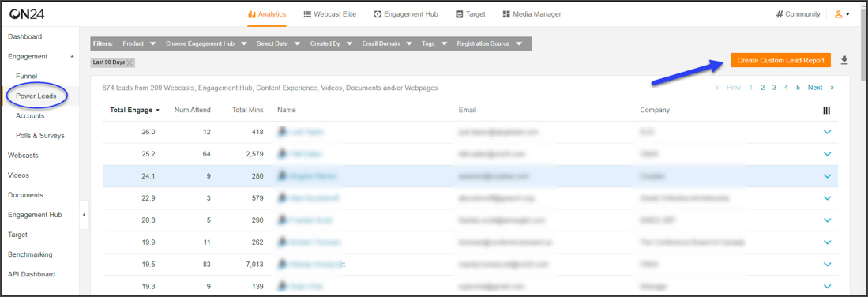Collapse the Engagement sidebar section
The width and height of the screenshot is (868, 297).
pos(71,57)
